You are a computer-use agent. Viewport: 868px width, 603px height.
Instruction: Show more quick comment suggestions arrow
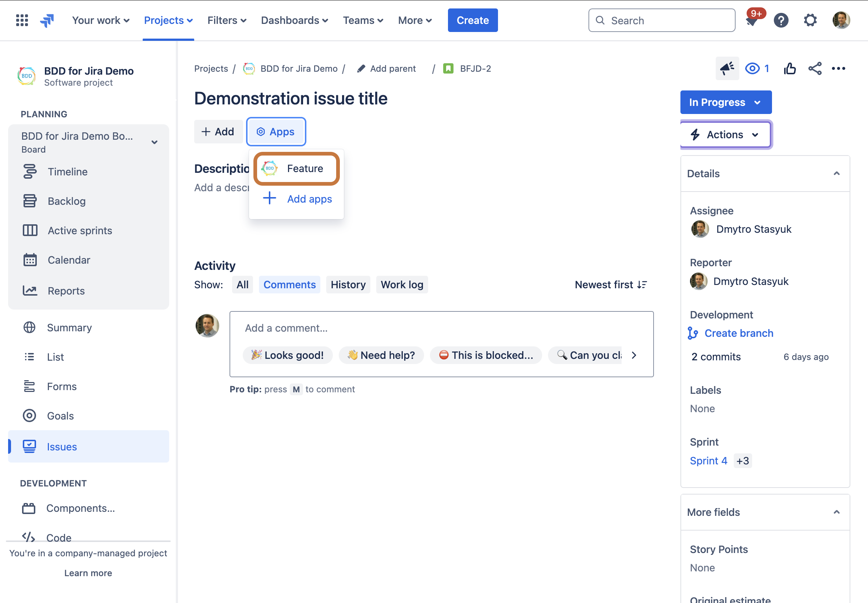(x=634, y=355)
